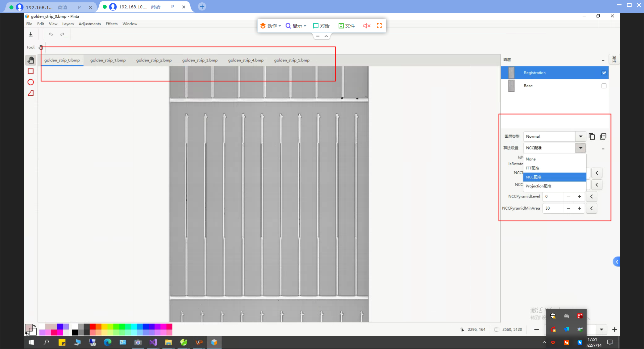Select the Pan hand tool
Viewport: 644px width, 349px height.
tap(31, 60)
